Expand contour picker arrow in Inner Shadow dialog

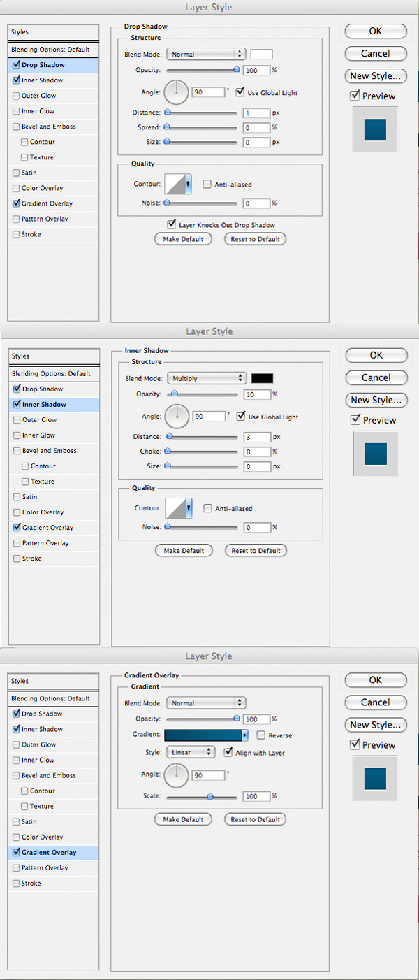coord(188,509)
